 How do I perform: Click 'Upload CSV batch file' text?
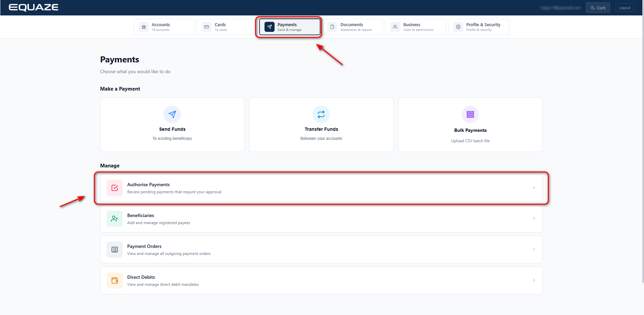coord(470,141)
